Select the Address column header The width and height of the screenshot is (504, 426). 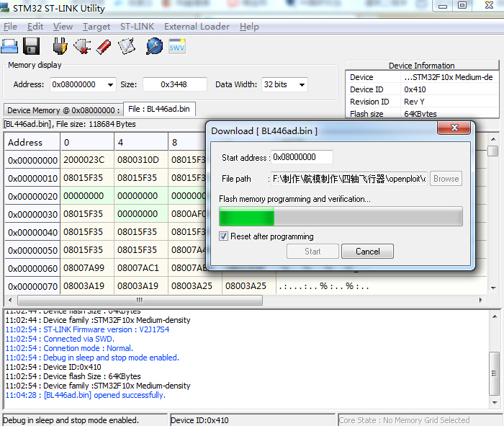[x=32, y=142]
